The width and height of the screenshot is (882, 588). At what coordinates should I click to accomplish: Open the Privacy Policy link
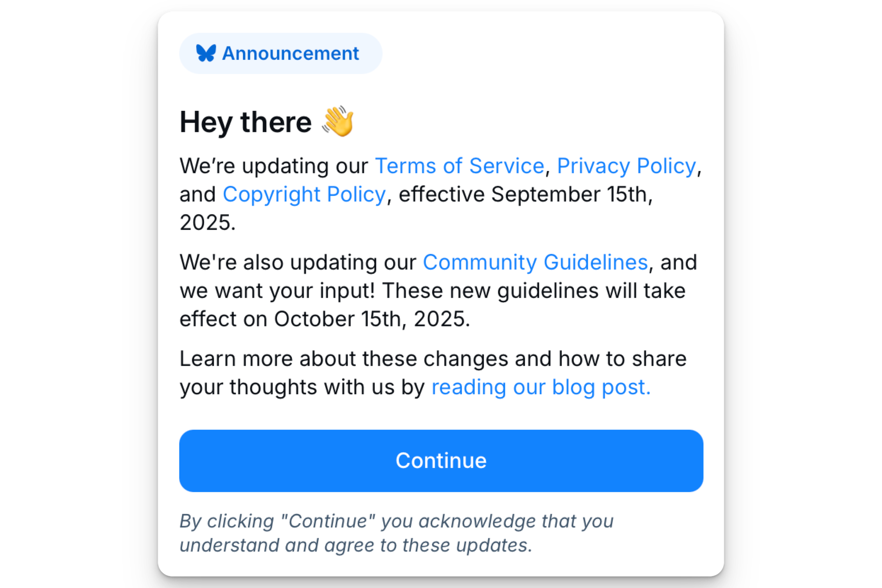pyautogui.click(x=626, y=166)
